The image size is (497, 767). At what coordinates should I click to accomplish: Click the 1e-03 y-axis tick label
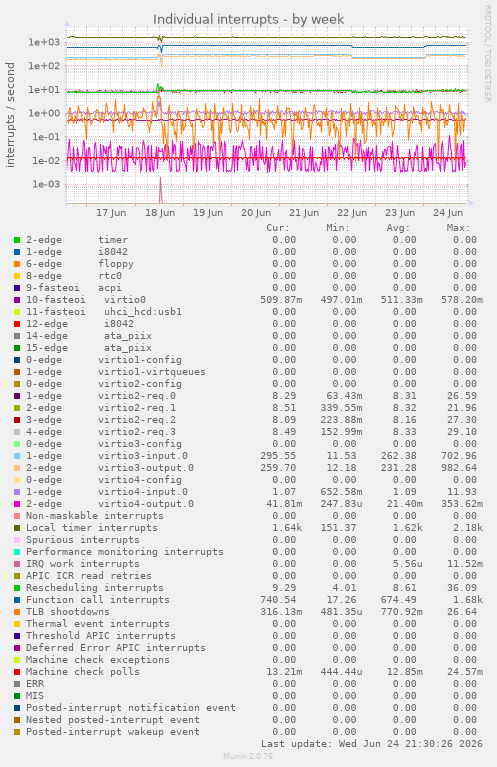click(46, 184)
